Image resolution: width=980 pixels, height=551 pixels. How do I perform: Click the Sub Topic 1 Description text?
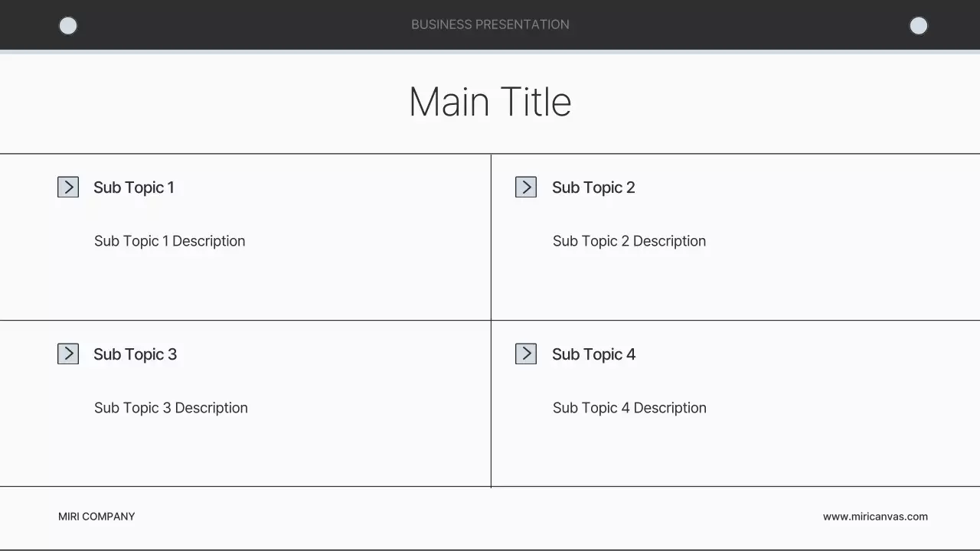pyautogui.click(x=170, y=241)
